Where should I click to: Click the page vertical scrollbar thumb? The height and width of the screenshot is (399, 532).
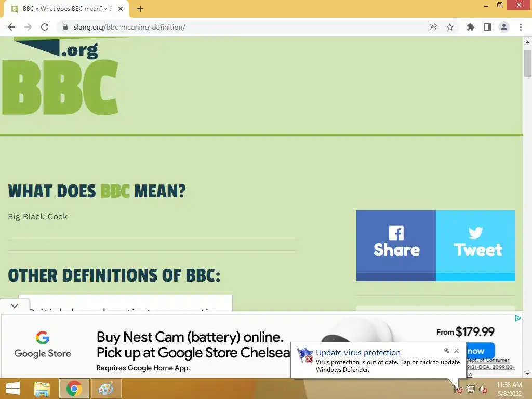click(x=527, y=63)
